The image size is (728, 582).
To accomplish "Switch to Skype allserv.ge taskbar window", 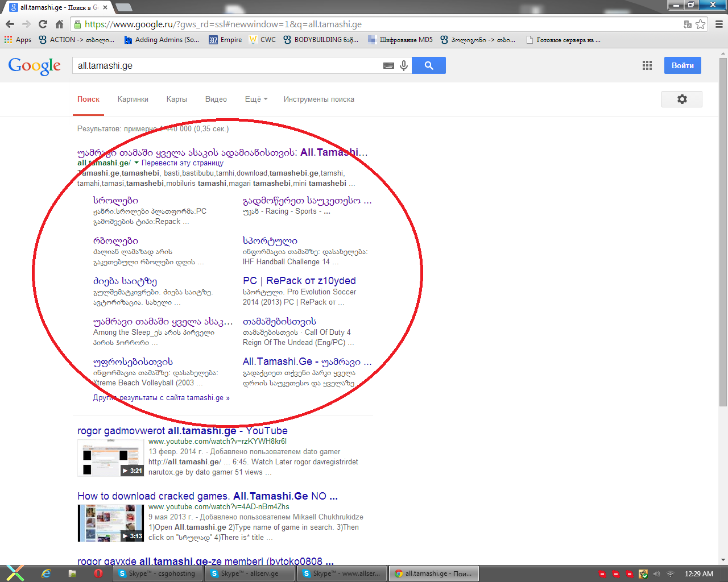I will tap(250, 573).
